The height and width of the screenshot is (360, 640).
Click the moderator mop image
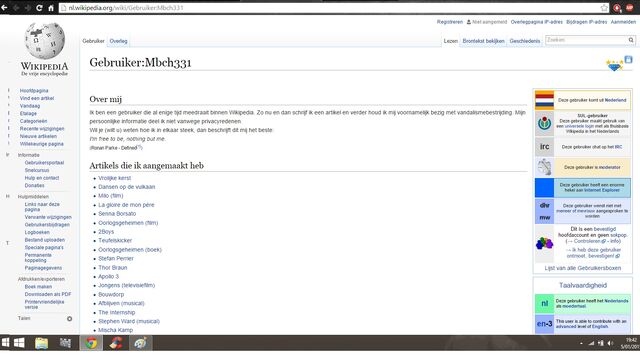click(x=544, y=167)
